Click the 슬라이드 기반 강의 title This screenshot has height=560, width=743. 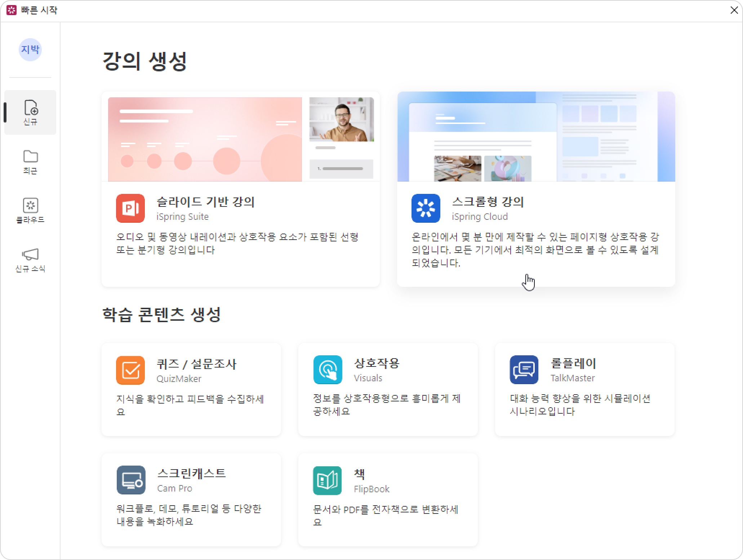[x=205, y=201]
